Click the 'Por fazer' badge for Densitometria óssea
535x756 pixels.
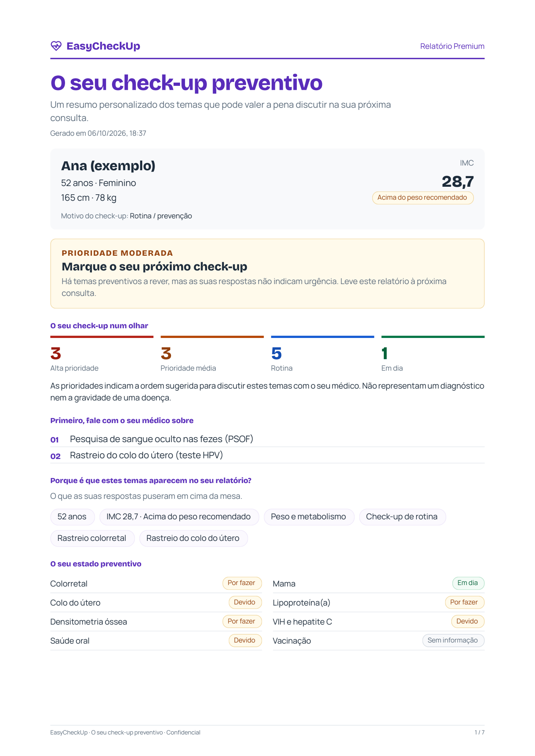(x=242, y=621)
